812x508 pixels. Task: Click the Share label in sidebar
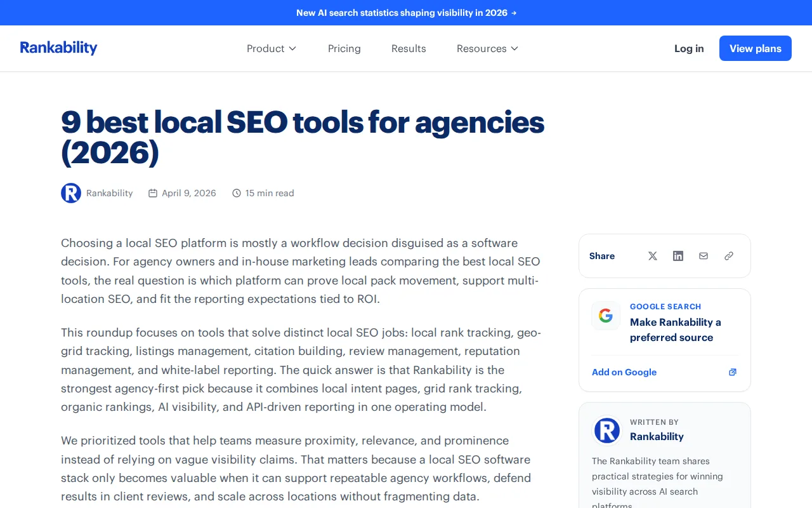[602, 256]
